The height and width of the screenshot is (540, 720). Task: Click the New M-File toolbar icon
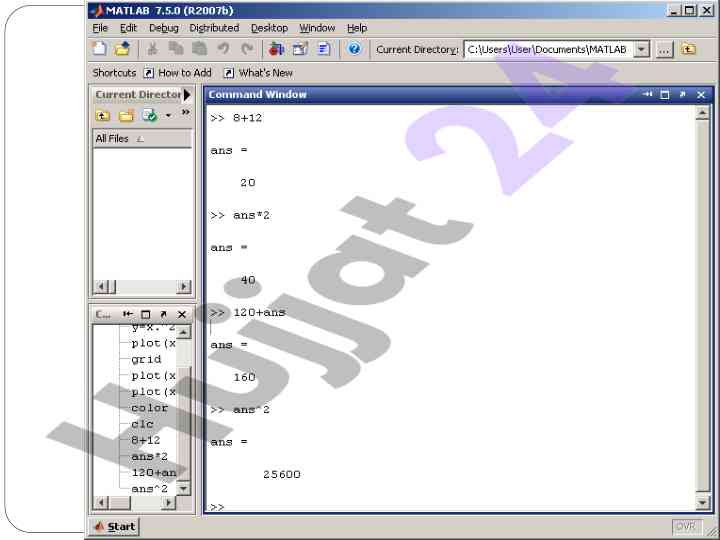pyautogui.click(x=100, y=49)
